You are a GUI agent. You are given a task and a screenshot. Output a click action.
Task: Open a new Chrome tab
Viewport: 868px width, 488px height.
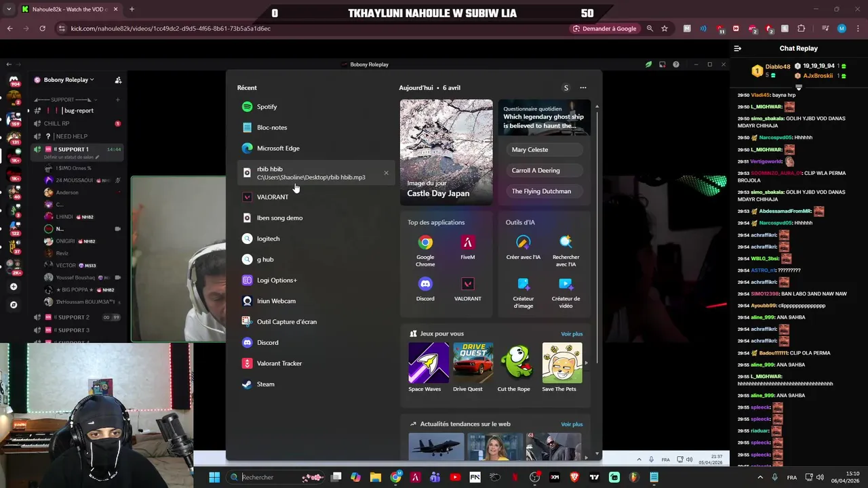pyautogui.click(x=132, y=9)
